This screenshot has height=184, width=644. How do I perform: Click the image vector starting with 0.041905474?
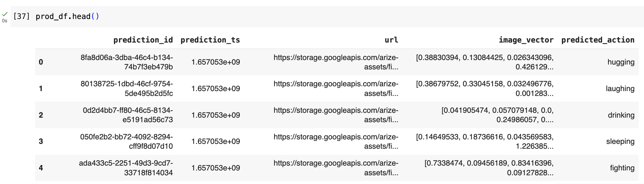(497, 115)
